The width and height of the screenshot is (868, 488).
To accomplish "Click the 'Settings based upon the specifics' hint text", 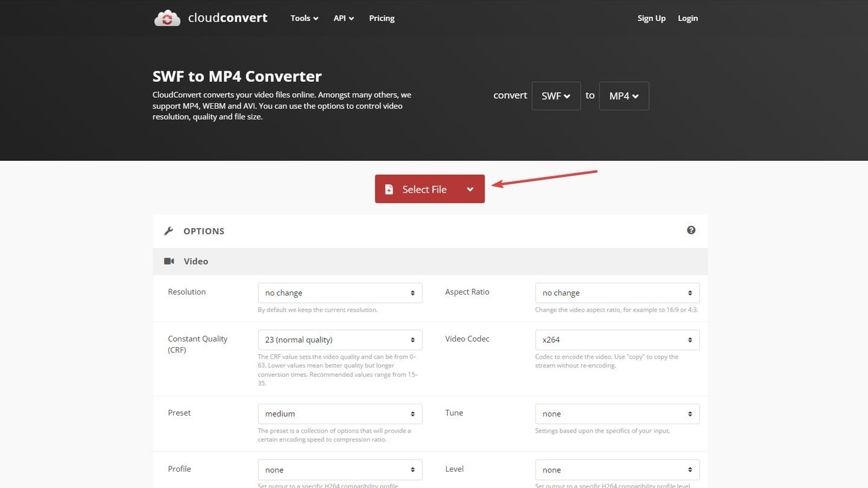I will click(603, 431).
